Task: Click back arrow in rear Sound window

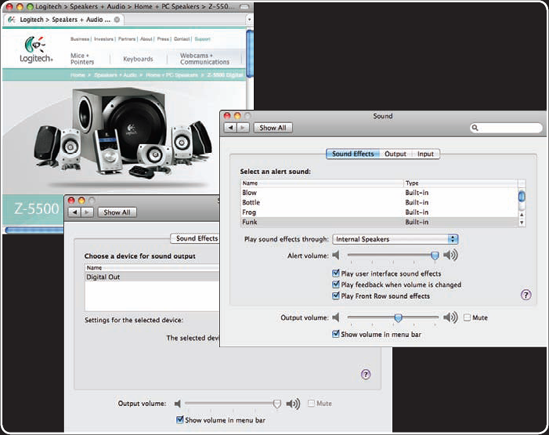Action: (x=75, y=212)
